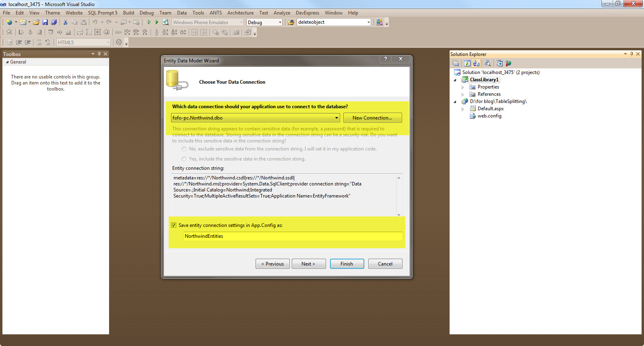Open the File menu
The image size is (644, 346).
click(6, 13)
